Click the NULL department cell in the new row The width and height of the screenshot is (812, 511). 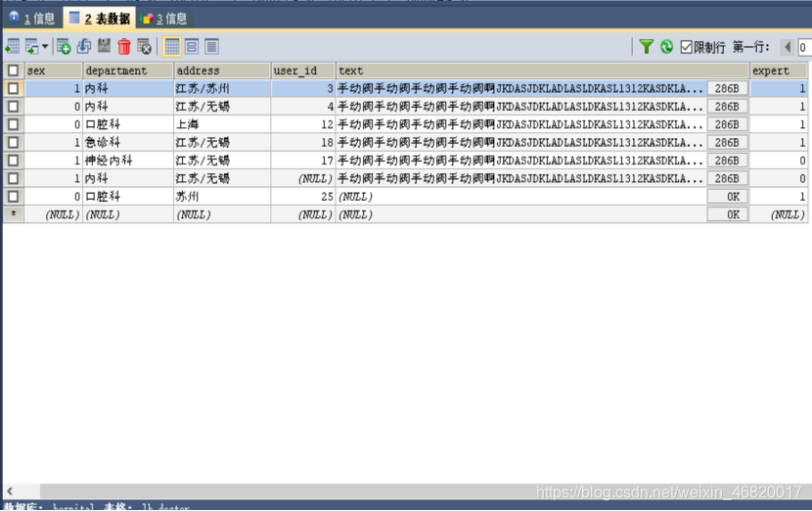(128, 214)
